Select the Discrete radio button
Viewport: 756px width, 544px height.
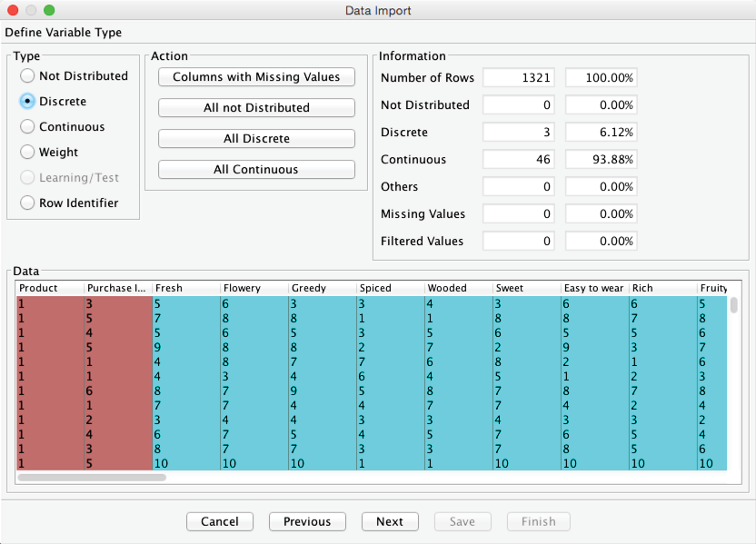click(x=27, y=102)
